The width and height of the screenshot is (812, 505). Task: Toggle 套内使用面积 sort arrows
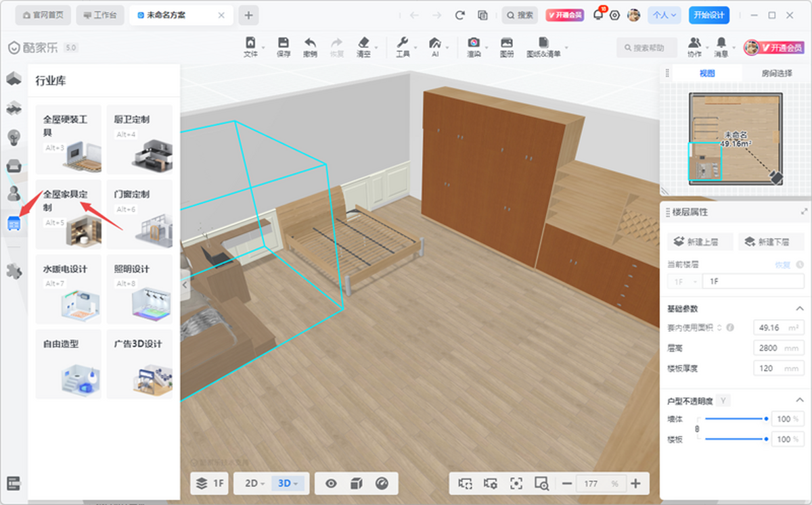pos(719,327)
